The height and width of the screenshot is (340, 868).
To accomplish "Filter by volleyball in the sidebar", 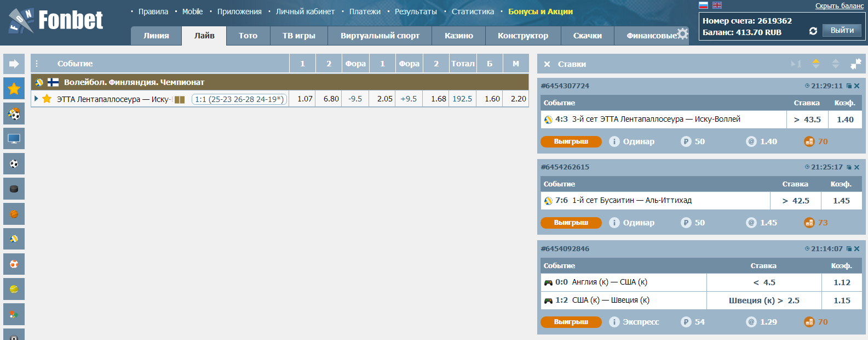I will (14, 239).
